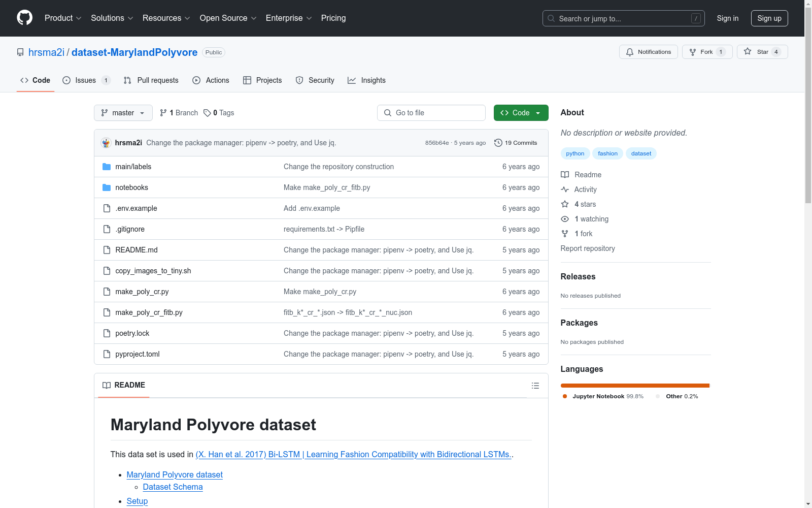Click the Activity pulse icon
Image resolution: width=812 pixels, height=508 pixels.
(565, 189)
